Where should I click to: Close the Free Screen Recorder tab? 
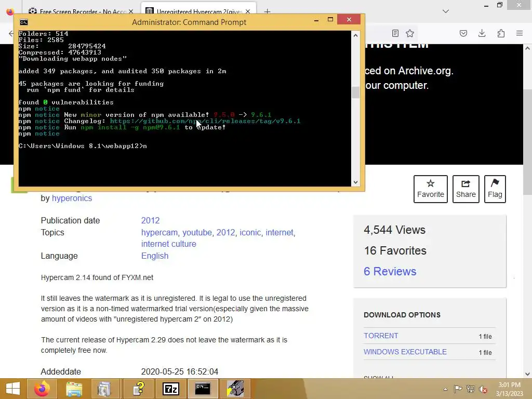131,11
